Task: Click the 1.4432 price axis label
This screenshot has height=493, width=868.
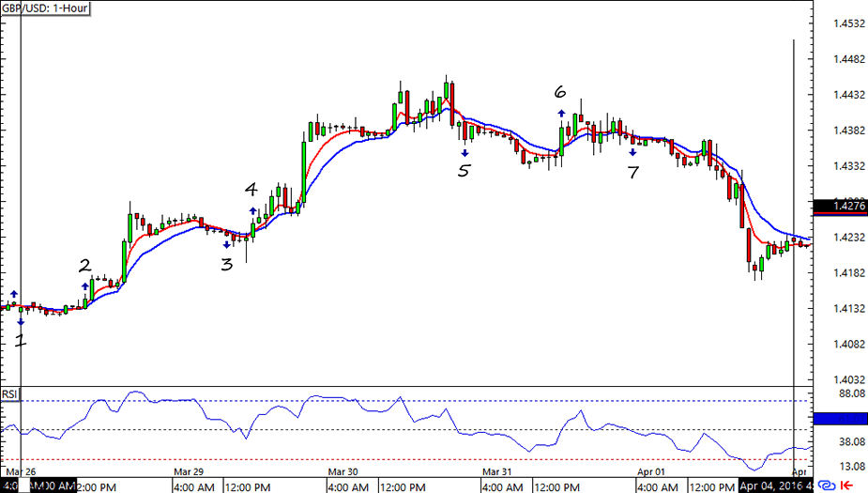Action: tap(848, 95)
